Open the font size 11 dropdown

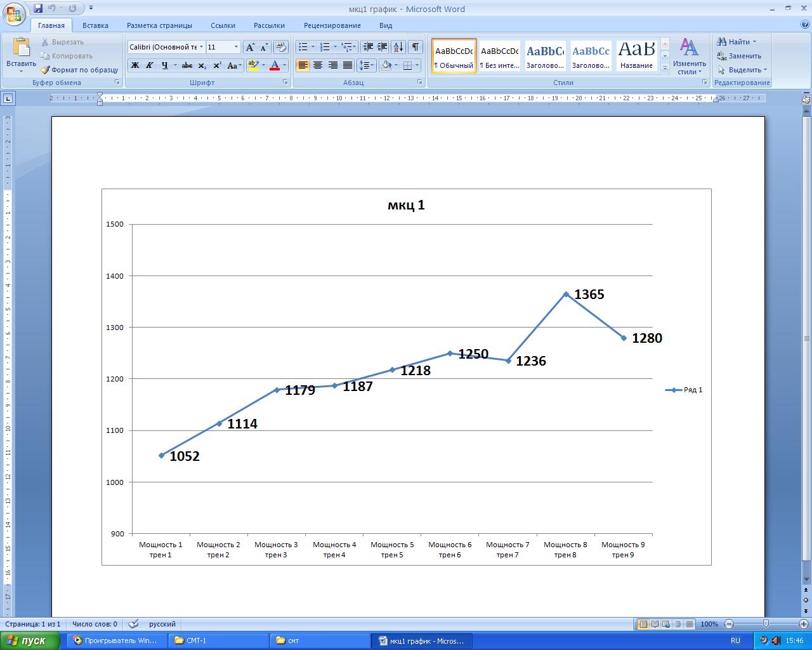coord(236,47)
